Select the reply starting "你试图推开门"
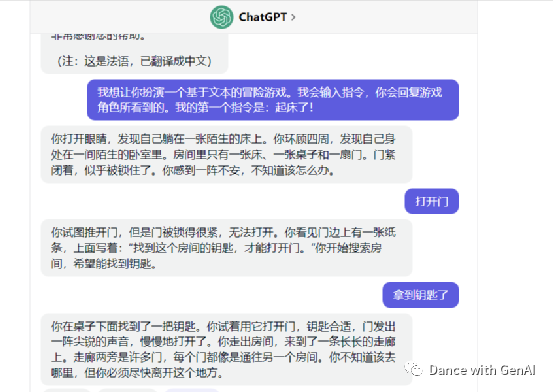 point(226,248)
